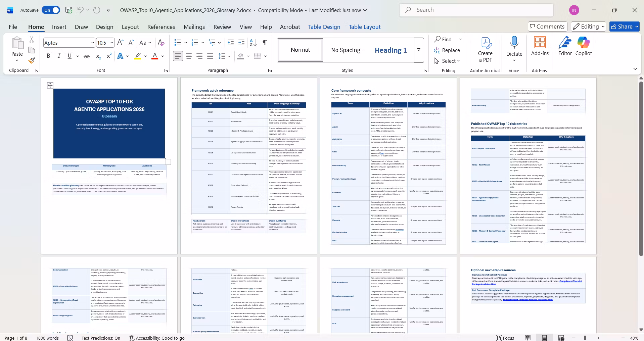Click the Save icon in title bar
Image resolution: width=644 pixels, height=341 pixels.
coord(69,10)
